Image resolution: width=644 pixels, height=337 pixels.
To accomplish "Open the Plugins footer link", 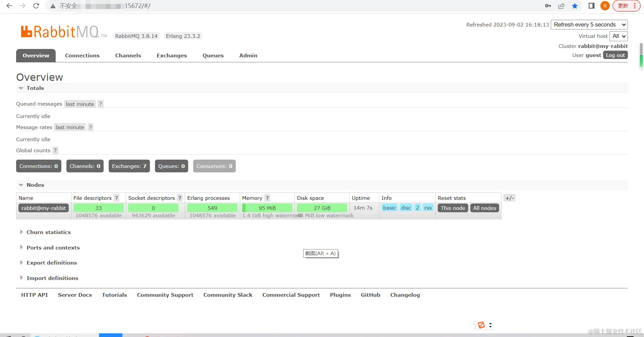I will coord(340,295).
